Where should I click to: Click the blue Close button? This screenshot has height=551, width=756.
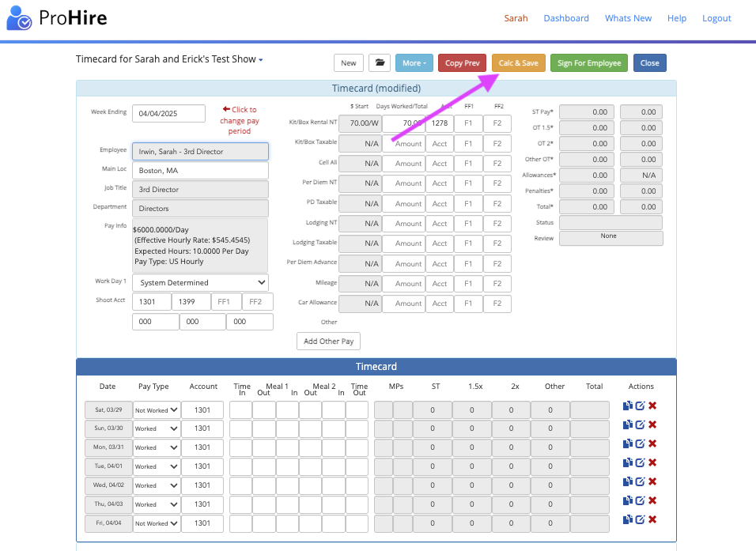(x=649, y=62)
